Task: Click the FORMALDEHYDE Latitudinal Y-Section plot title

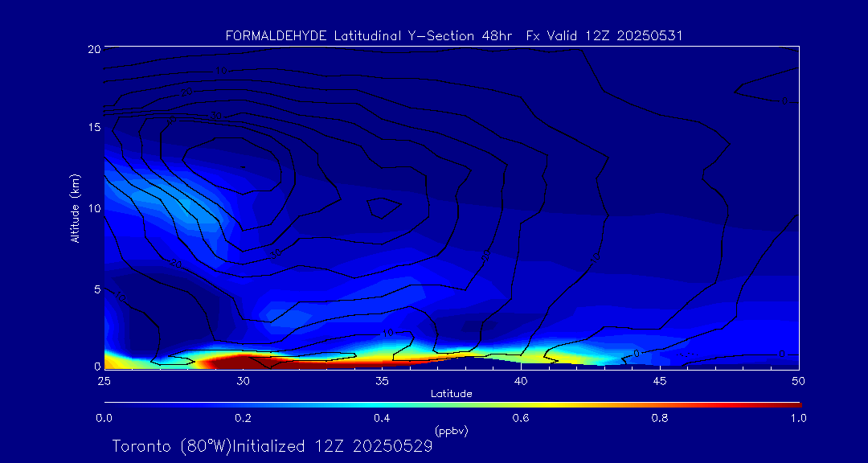Action: (454, 36)
